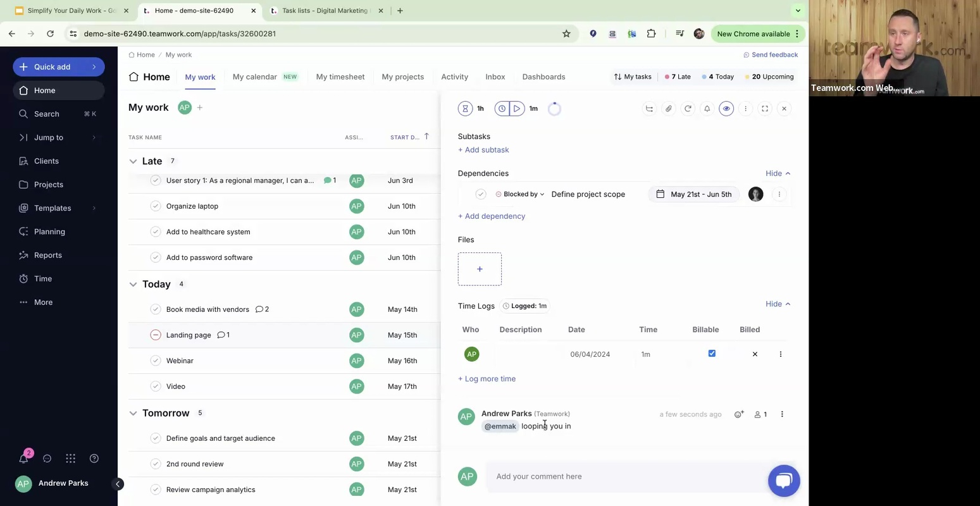Uncheck the Billable checkbox in time log

(x=712, y=354)
